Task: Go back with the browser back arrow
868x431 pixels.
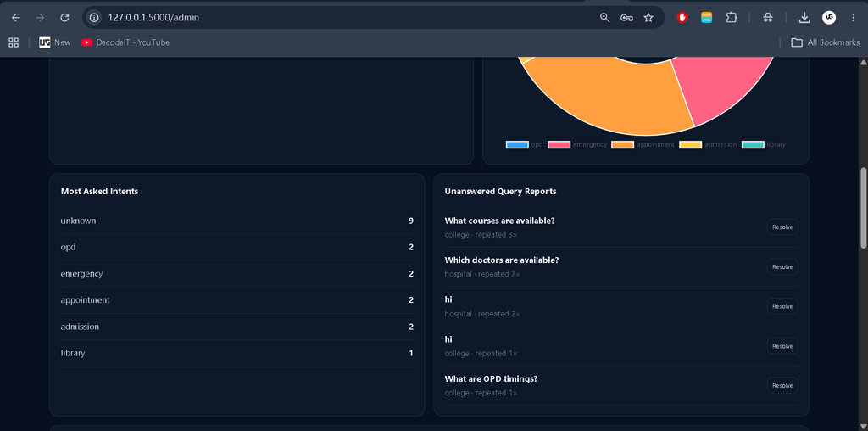Action: coord(16,18)
